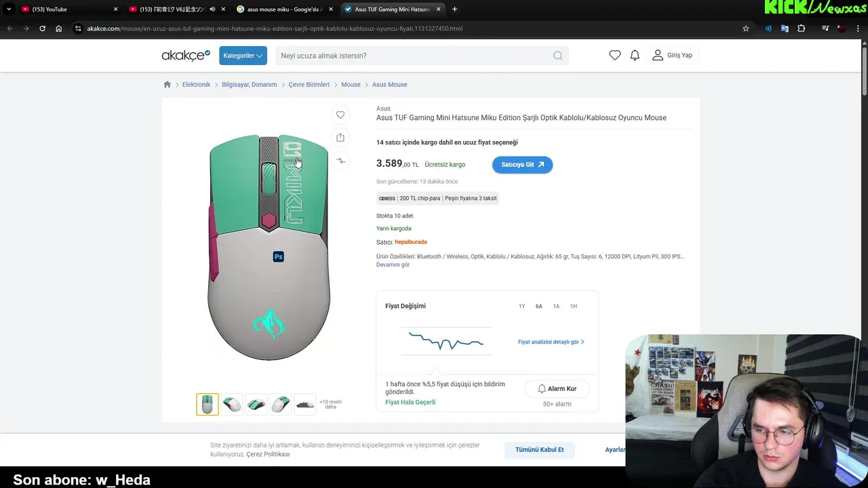The image size is (868, 488).
Task: Go to home breadcrumb icon
Action: [x=167, y=85]
